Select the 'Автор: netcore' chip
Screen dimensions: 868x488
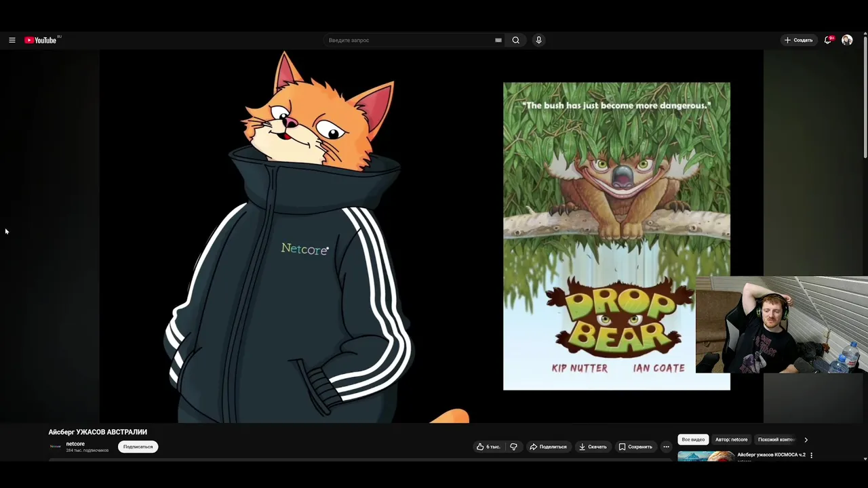pyautogui.click(x=731, y=439)
